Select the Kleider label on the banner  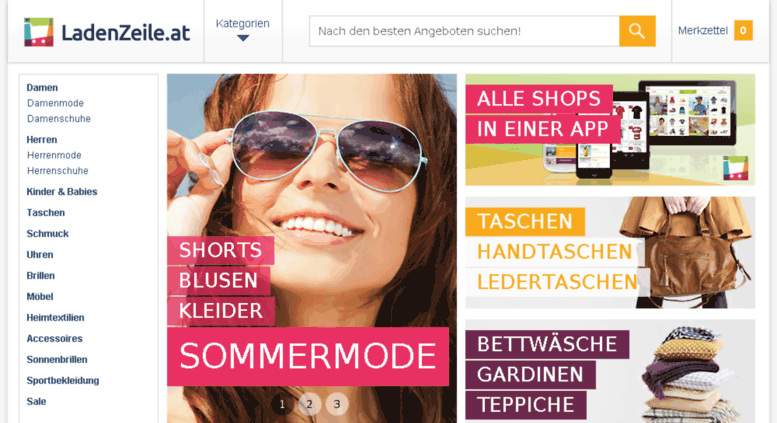pos(221,311)
